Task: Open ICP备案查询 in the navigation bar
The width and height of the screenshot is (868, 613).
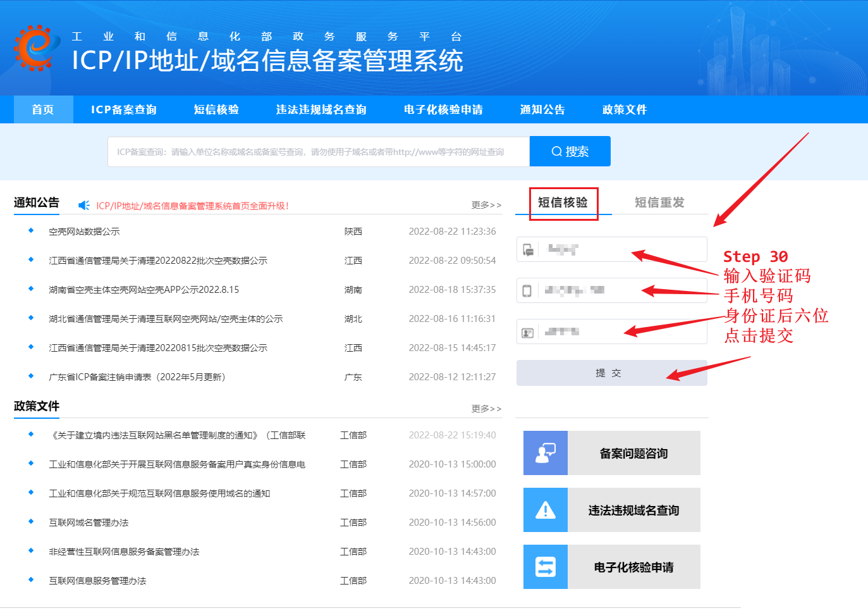Action: pos(124,109)
